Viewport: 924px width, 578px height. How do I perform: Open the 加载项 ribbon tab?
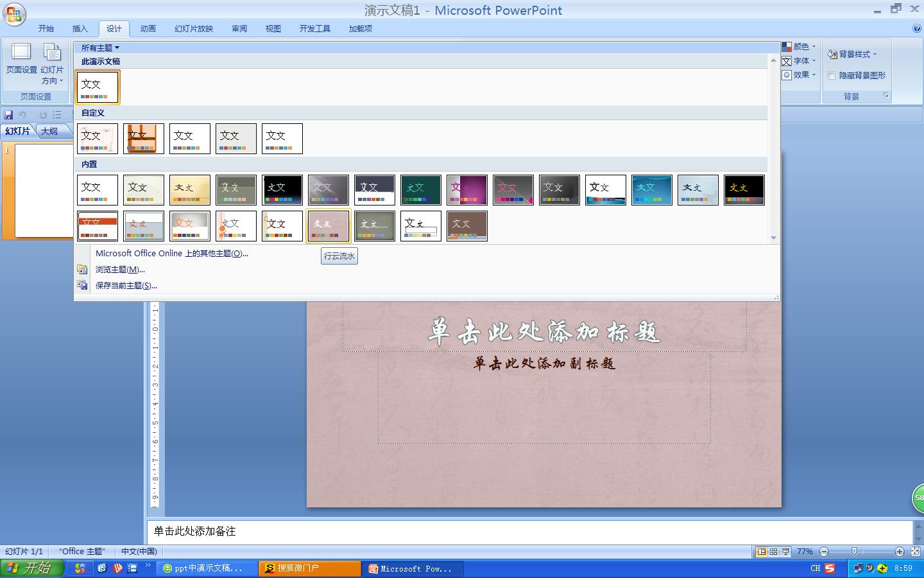361,29
